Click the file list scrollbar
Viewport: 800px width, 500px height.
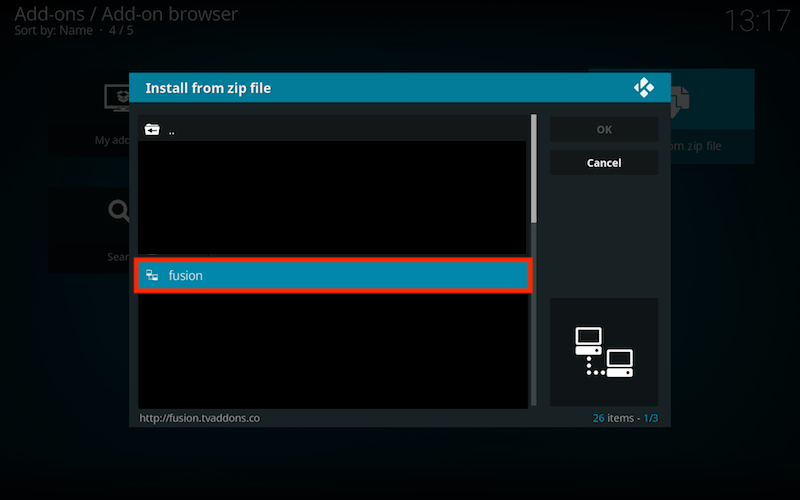(534, 260)
